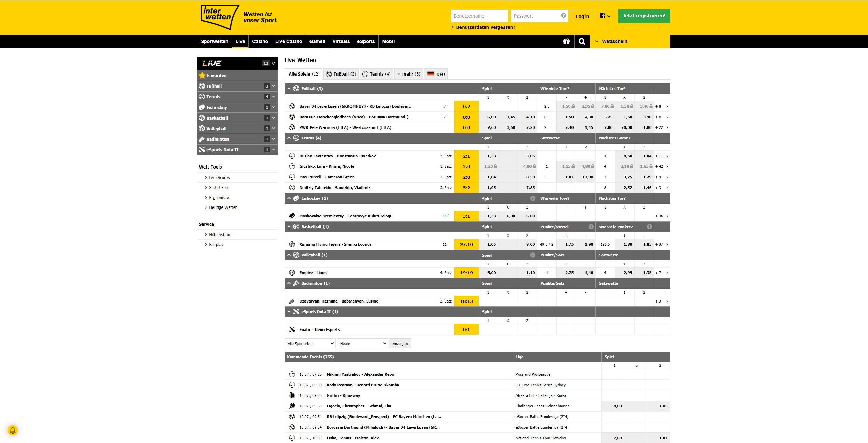The height and width of the screenshot is (443, 868).
Task: Click tennis icon for Lavrentiev match
Action: [x=292, y=156]
